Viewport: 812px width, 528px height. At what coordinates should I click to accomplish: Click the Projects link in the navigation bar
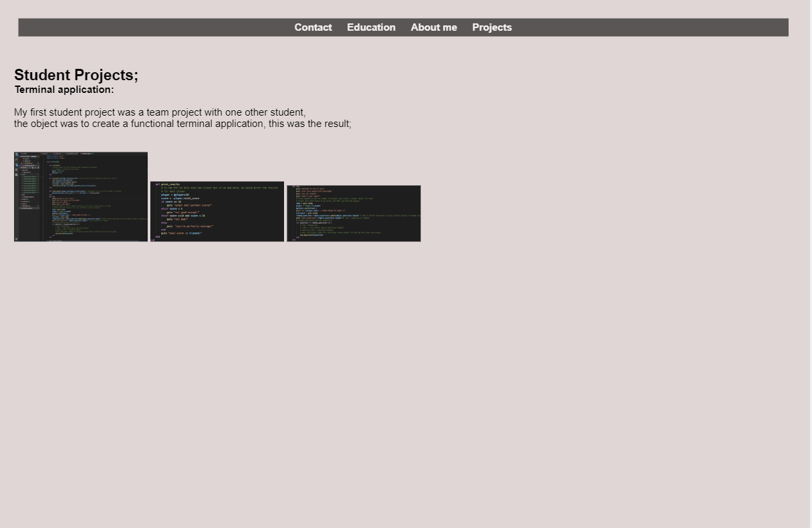(492, 27)
